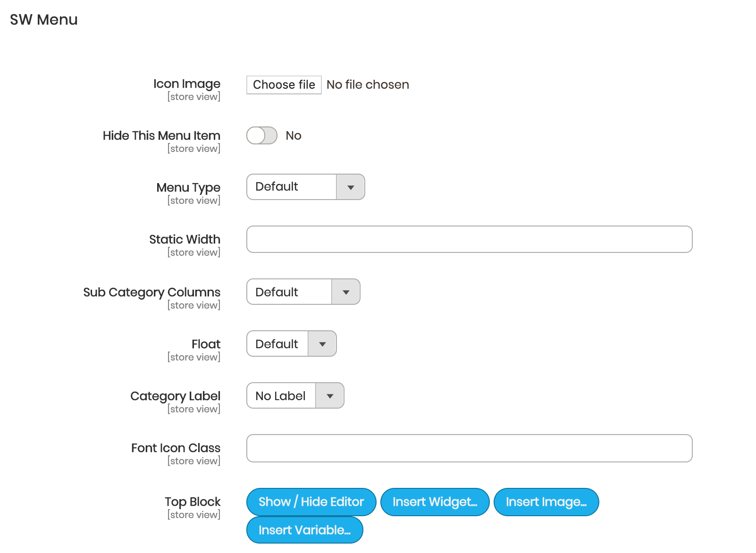Viewport: 756px width, 553px height.
Task: Click the 'Category Label' field label
Action: click(x=175, y=396)
